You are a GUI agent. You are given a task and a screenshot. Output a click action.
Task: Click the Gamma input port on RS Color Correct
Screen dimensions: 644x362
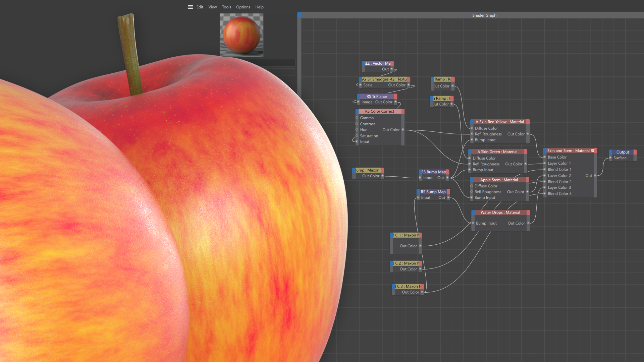click(x=357, y=118)
